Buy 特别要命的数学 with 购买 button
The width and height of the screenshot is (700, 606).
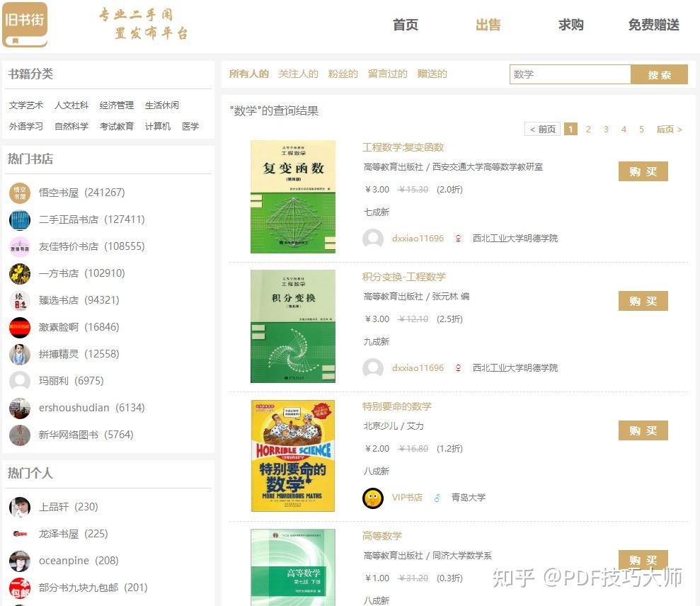point(643,430)
